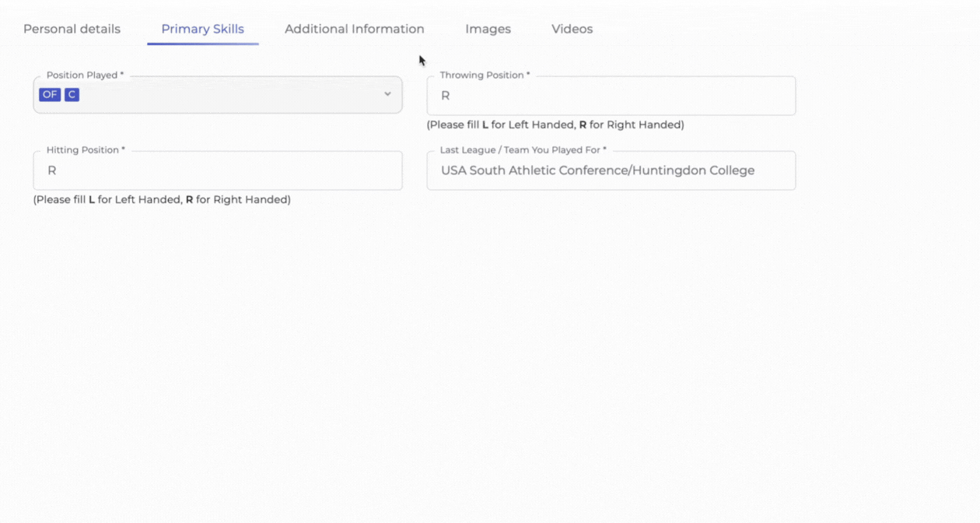Viewport: 980px width, 523px height.
Task: Go to the Images tab
Action: coord(488,29)
